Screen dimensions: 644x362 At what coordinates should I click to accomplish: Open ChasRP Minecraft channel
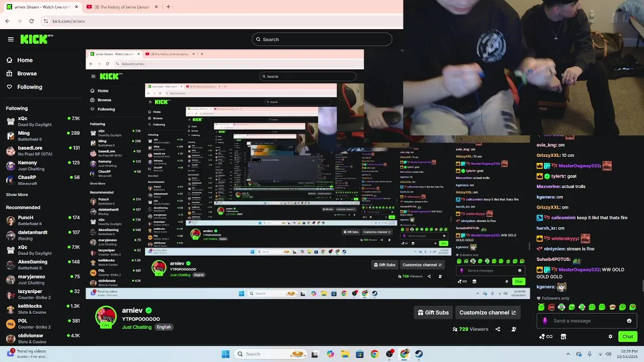pyautogui.click(x=43, y=180)
